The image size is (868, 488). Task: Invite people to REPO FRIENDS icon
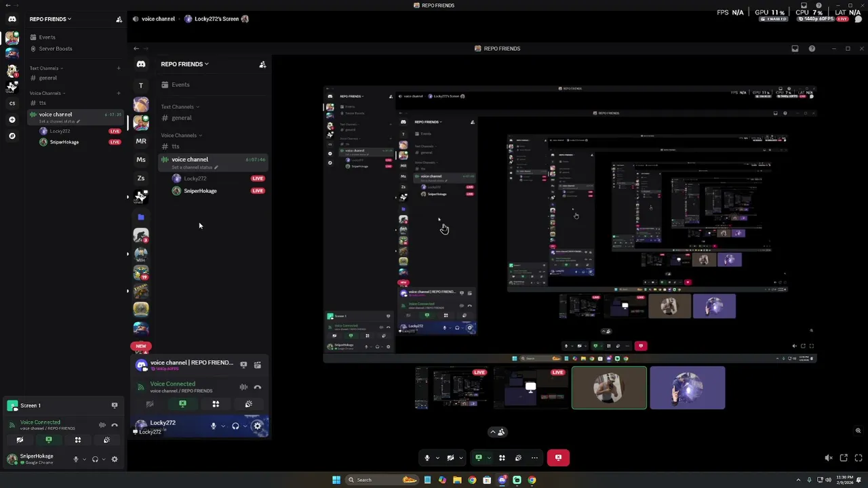click(119, 19)
